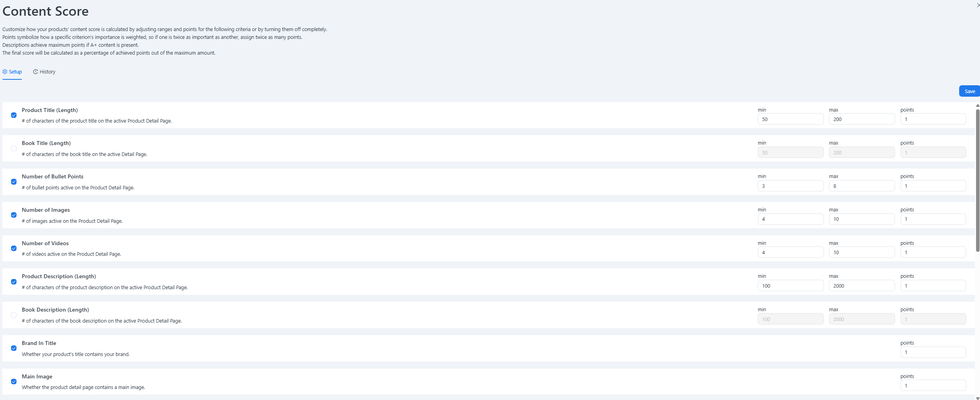Edit Product Title max field
This screenshot has width=980, height=400.
[x=862, y=119]
